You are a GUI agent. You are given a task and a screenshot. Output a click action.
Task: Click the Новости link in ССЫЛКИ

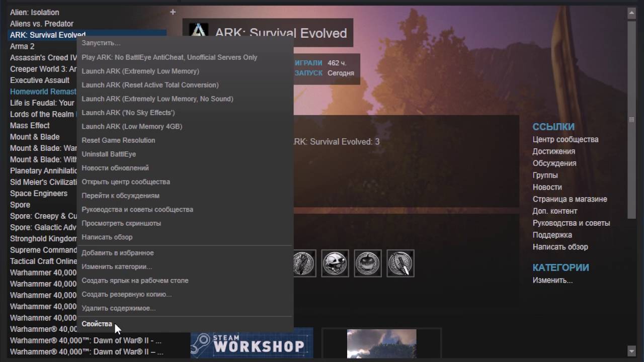547,187
